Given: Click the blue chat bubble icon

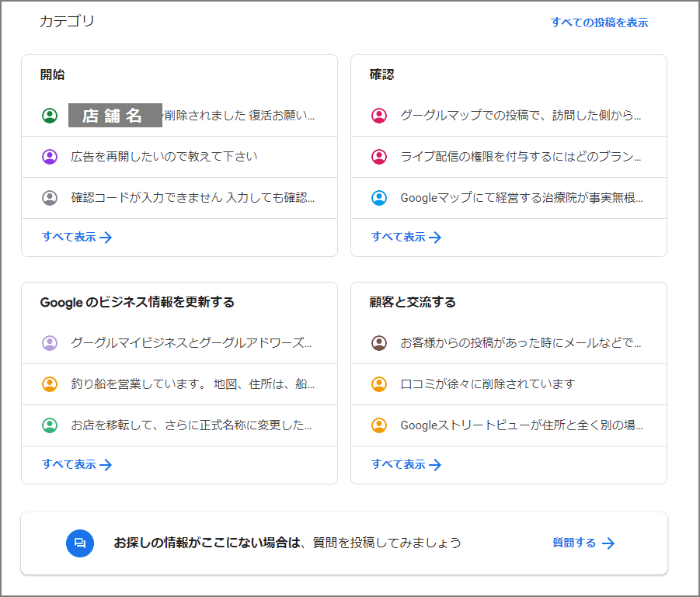Looking at the screenshot, I should point(79,543).
